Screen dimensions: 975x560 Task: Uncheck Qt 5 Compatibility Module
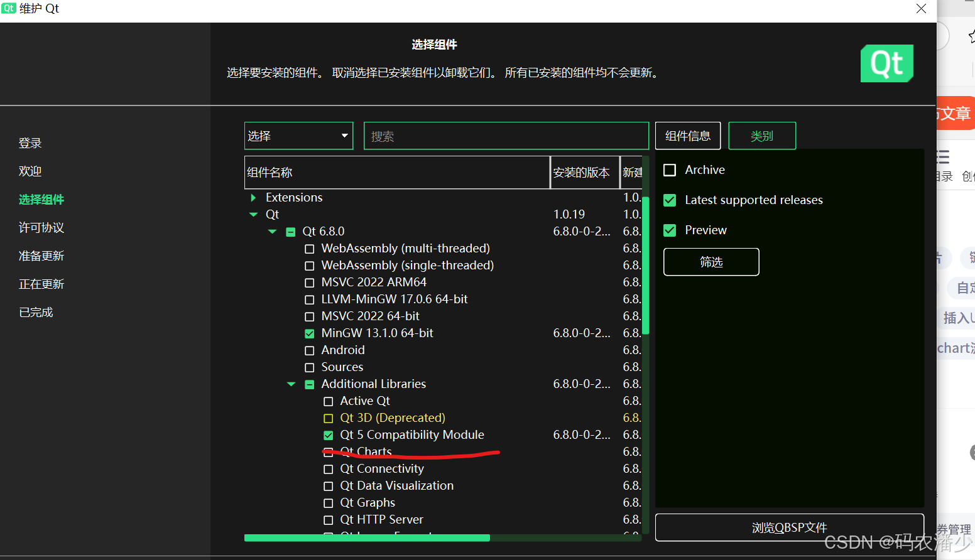tap(328, 436)
